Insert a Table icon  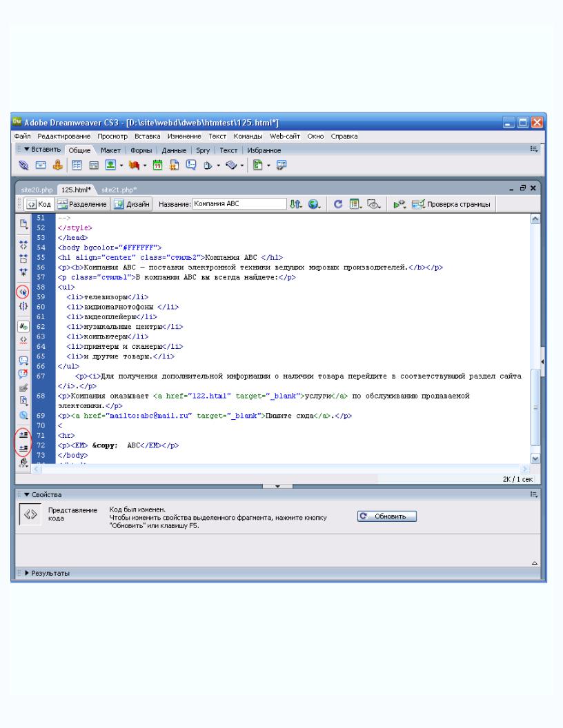77,165
